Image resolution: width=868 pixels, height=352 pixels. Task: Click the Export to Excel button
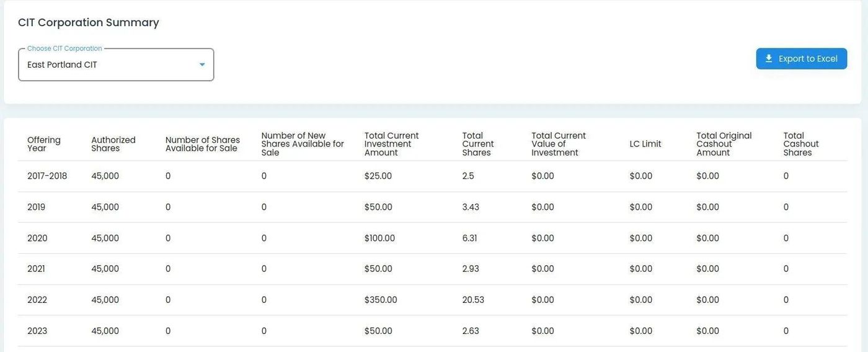click(801, 59)
